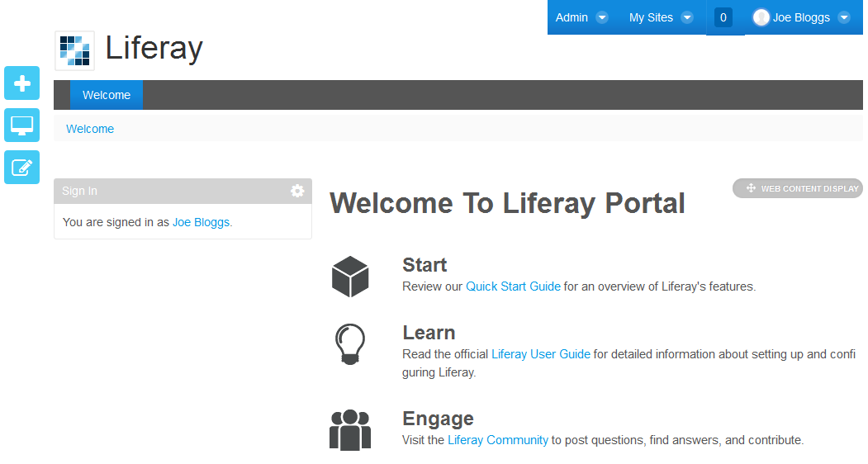This screenshot has height=464, width=868.
Task: Click Joe Bloggs link in Sign In
Action: 202,222
